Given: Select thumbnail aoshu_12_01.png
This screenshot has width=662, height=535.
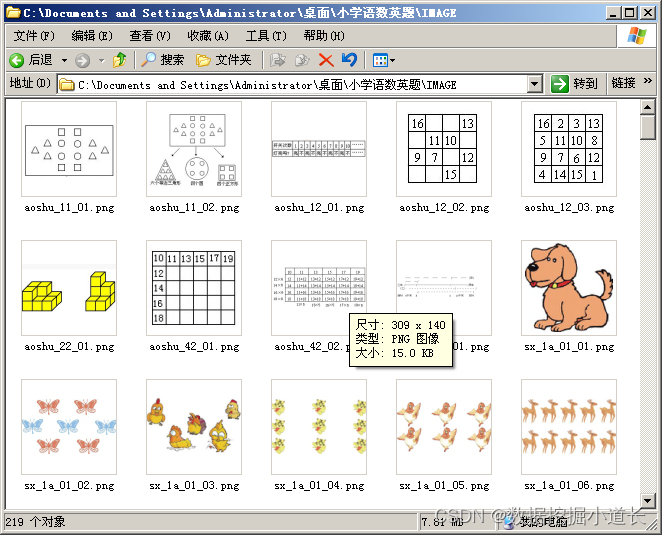Looking at the screenshot, I should (x=319, y=149).
